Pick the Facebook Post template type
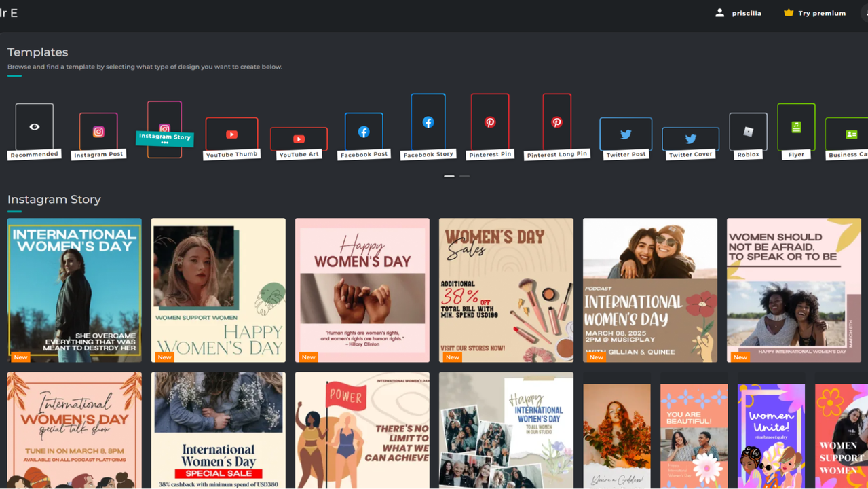The image size is (868, 489). 364,132
